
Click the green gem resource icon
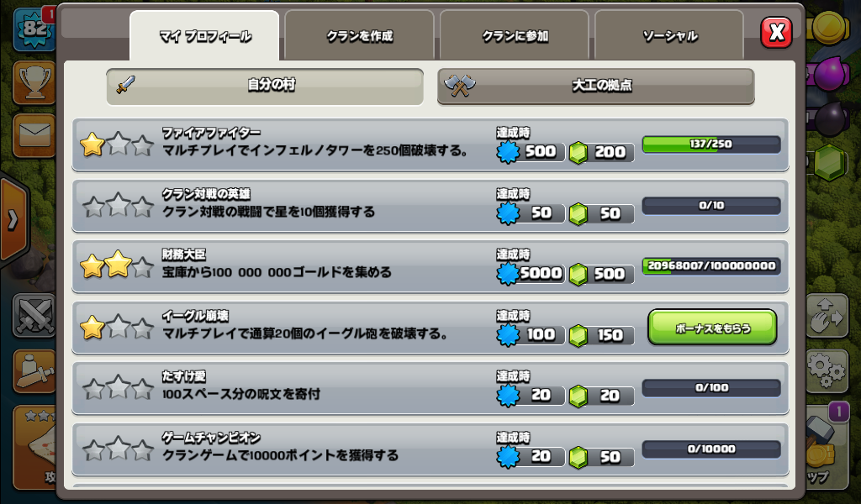pos(829,163)
